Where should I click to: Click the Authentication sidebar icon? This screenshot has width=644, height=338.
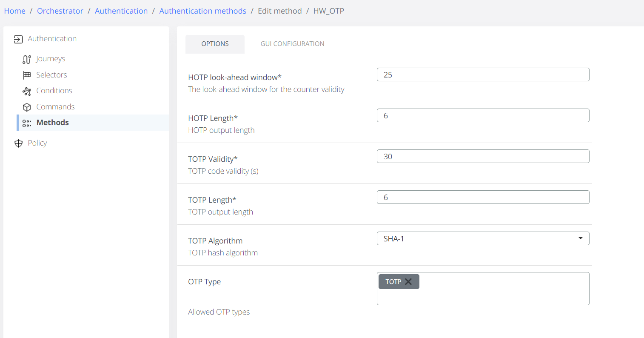click(18, 39)
